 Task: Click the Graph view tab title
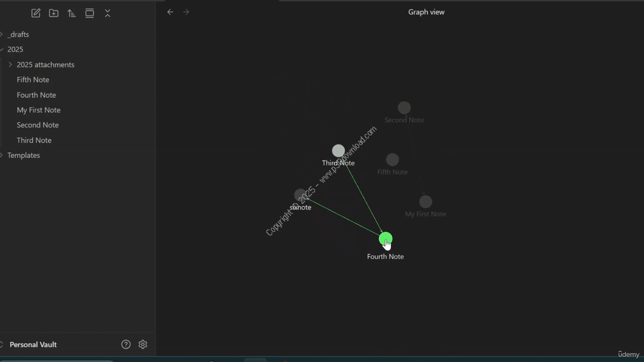click(426, 12)
